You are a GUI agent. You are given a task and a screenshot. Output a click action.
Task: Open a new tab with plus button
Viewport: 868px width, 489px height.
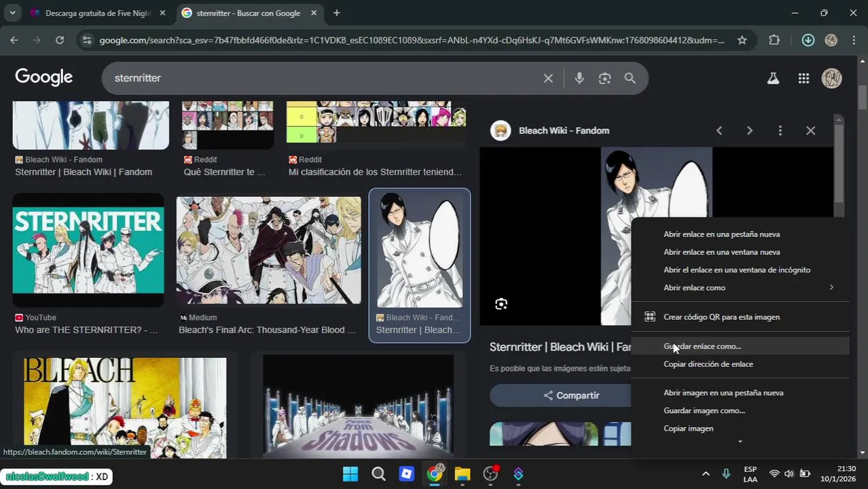336,13
